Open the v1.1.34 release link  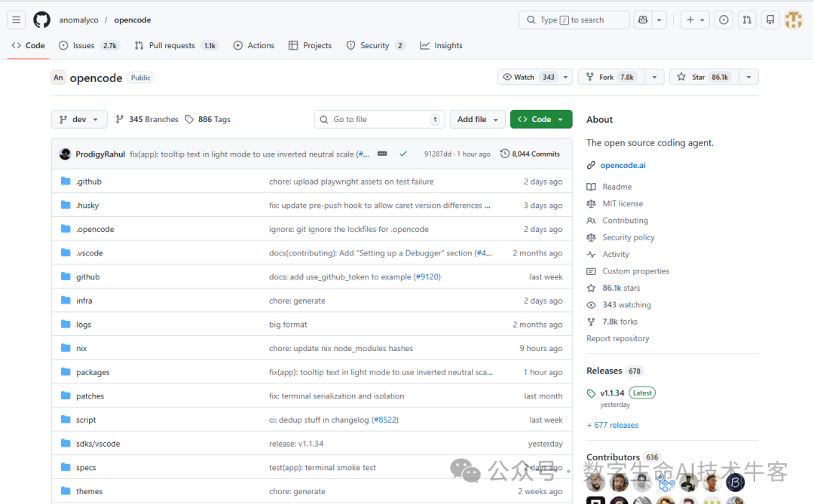[x=612, y=393]
